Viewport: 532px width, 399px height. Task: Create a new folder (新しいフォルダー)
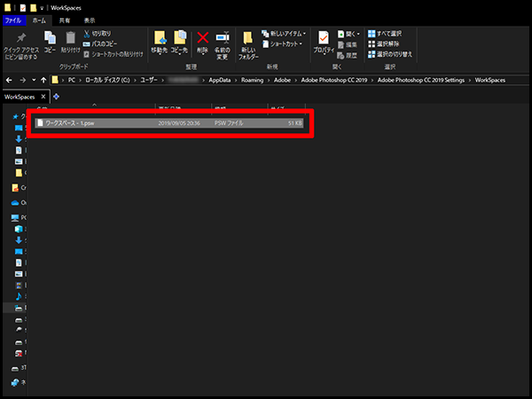pos(248,41)
